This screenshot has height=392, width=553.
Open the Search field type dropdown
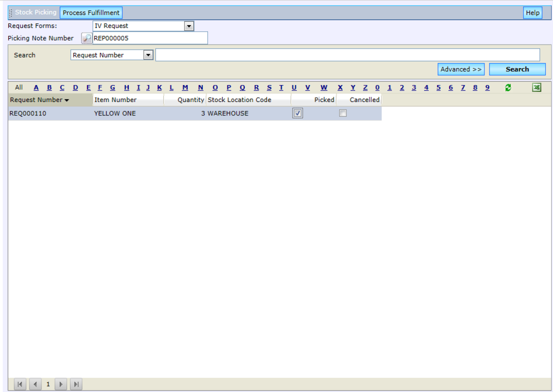(x=148, y=55)
